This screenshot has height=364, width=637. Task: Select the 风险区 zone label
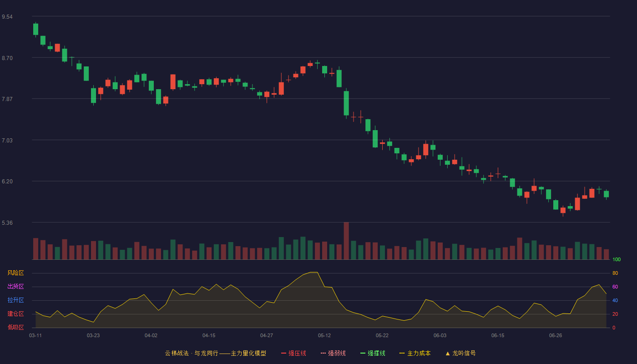tap(16, 273)
